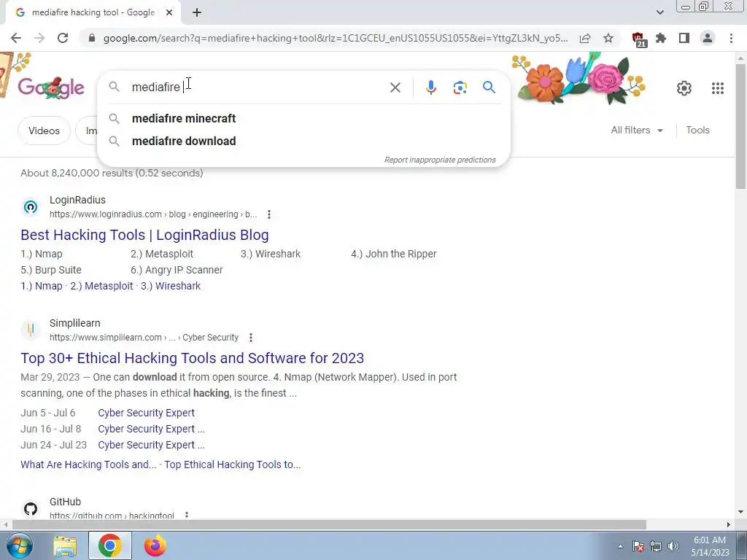Viewport: 747px width, 560px height.
Task: Click the LoginRadius site name
Action: click(77, 200)
